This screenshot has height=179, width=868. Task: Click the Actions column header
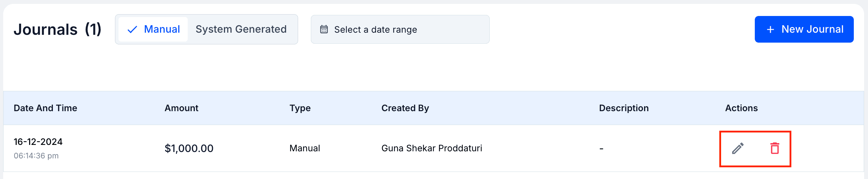pyautogui.click(x=741, y=108)
